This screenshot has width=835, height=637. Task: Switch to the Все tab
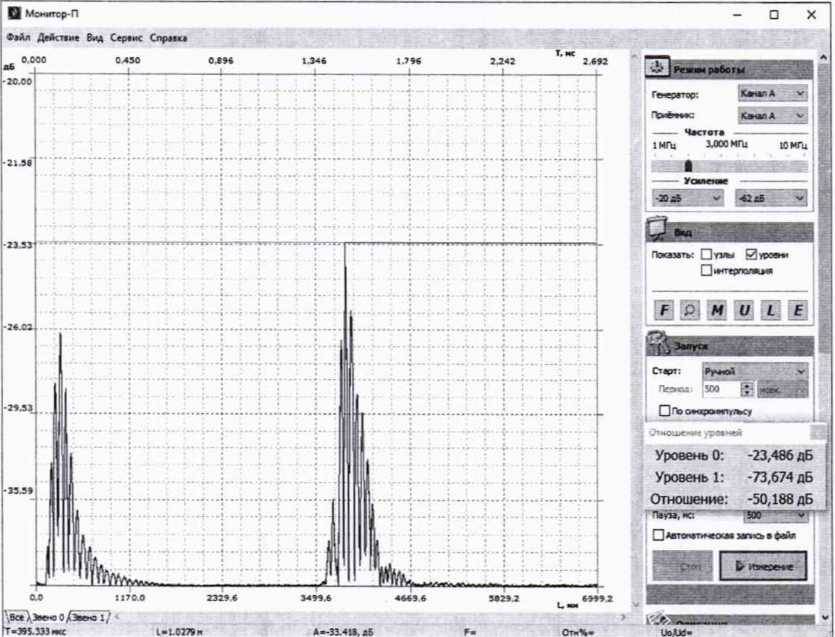pos(16,617)
